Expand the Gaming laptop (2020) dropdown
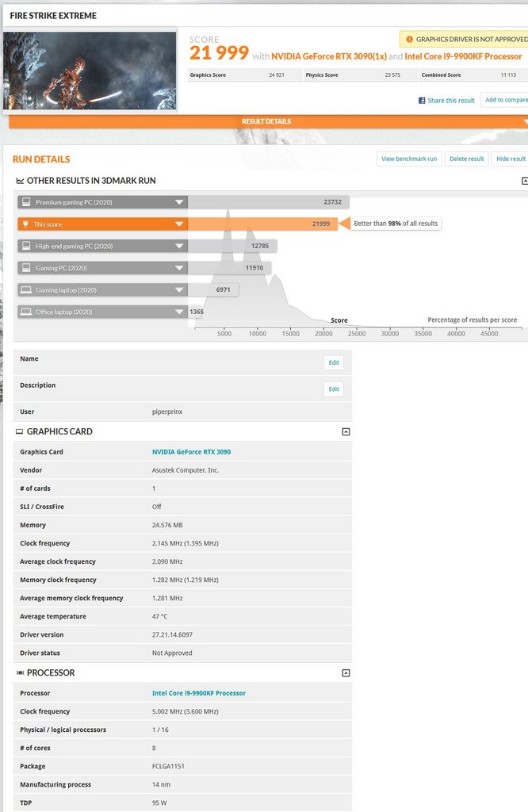The height and width of the screenshot is (812, 528). (x=179, y=290)
